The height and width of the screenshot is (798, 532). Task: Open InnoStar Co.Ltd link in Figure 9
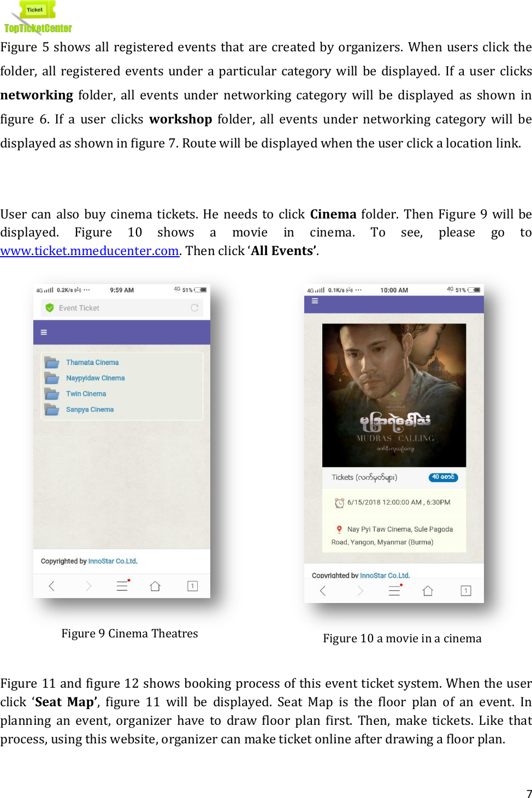click(x=113, y=561)
